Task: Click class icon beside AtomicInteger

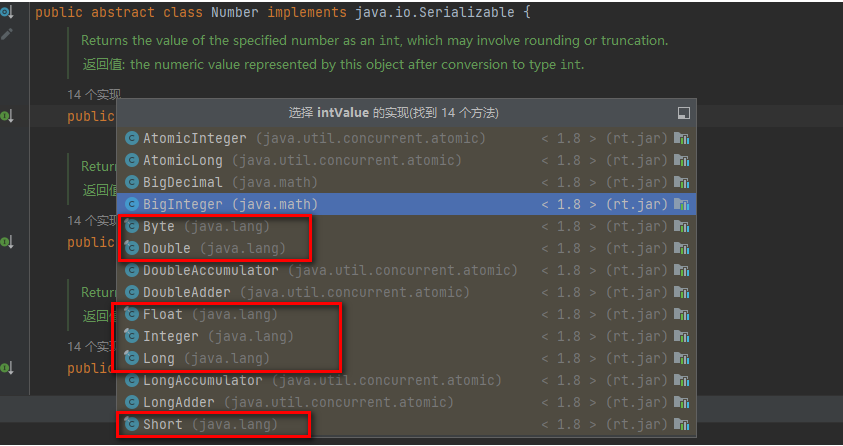Action: [x=132, y=139]
